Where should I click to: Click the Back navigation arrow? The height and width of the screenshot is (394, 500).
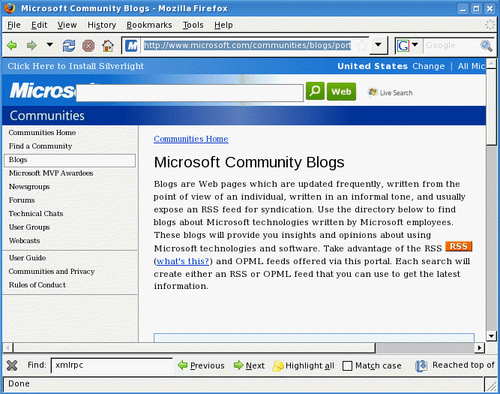click(x=12, y=45)
